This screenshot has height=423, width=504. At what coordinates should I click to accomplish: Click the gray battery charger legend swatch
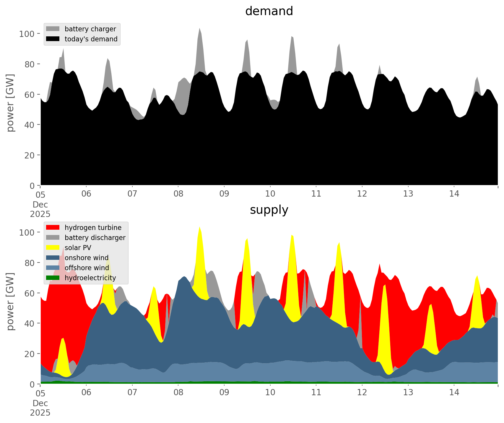(53, 29)
